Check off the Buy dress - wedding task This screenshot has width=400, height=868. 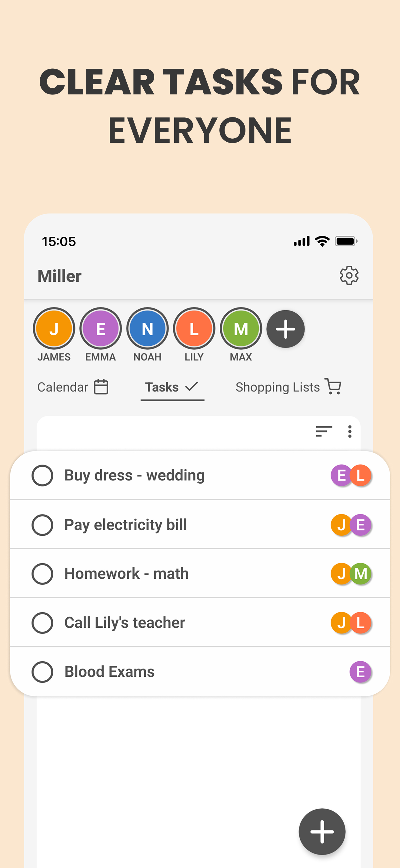pos(42,475)
